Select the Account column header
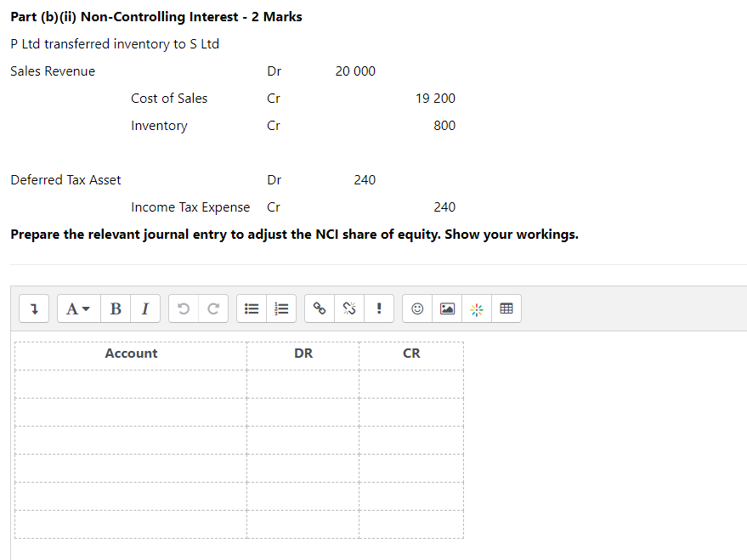 (x=131, y=354)
